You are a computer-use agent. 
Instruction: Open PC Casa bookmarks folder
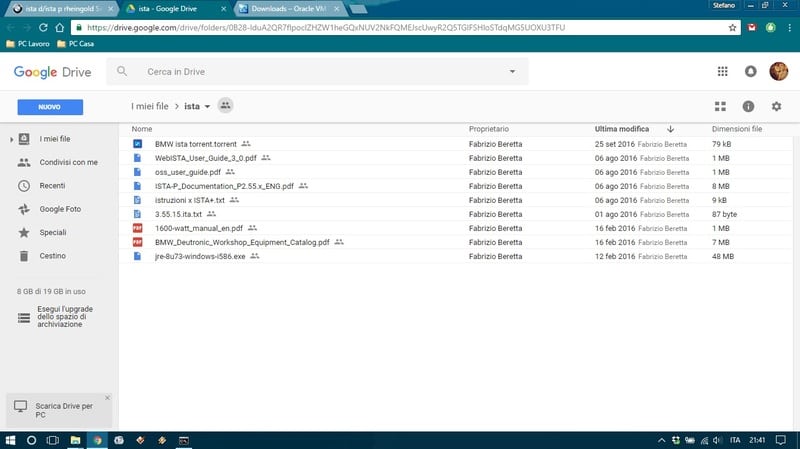coord(76,44)
